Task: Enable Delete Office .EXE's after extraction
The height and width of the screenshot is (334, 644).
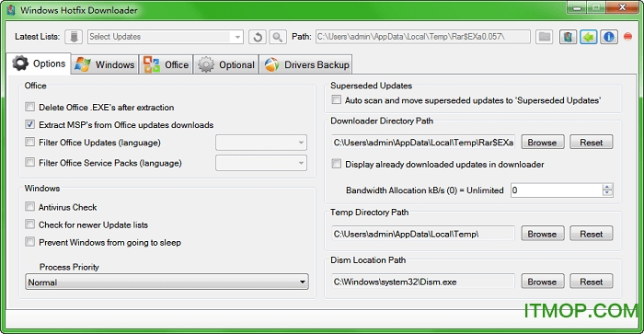Action: click(x=30, y=107)
